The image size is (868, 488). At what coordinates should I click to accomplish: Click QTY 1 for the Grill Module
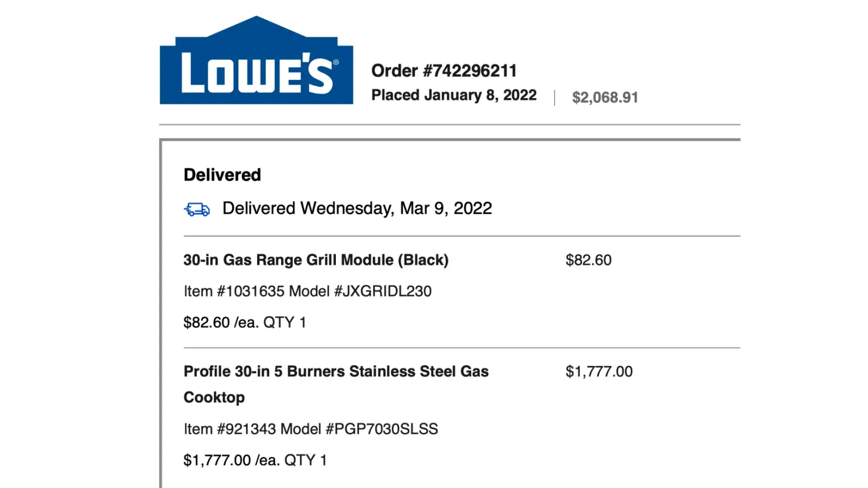click(x=285, y=323)
